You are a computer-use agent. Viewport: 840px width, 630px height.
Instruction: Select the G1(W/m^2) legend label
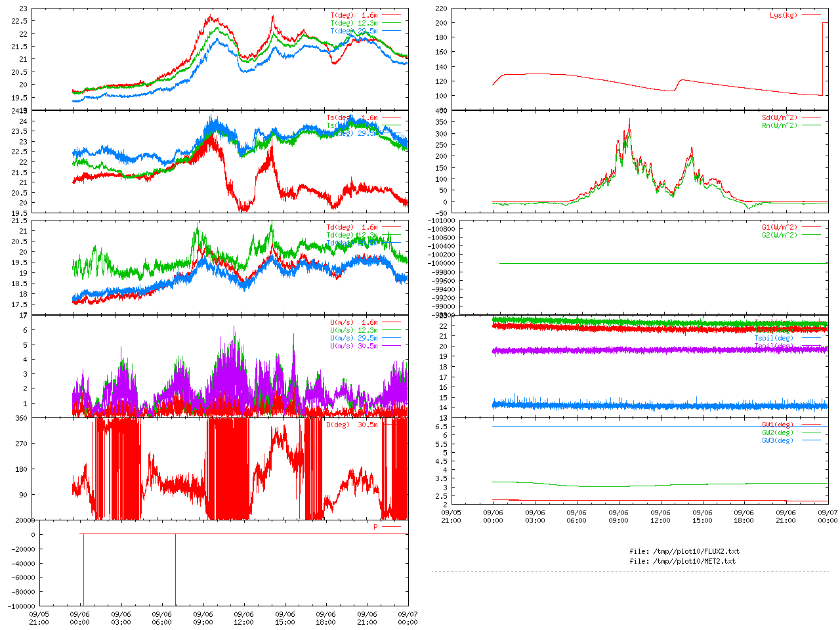coord(779,227)
